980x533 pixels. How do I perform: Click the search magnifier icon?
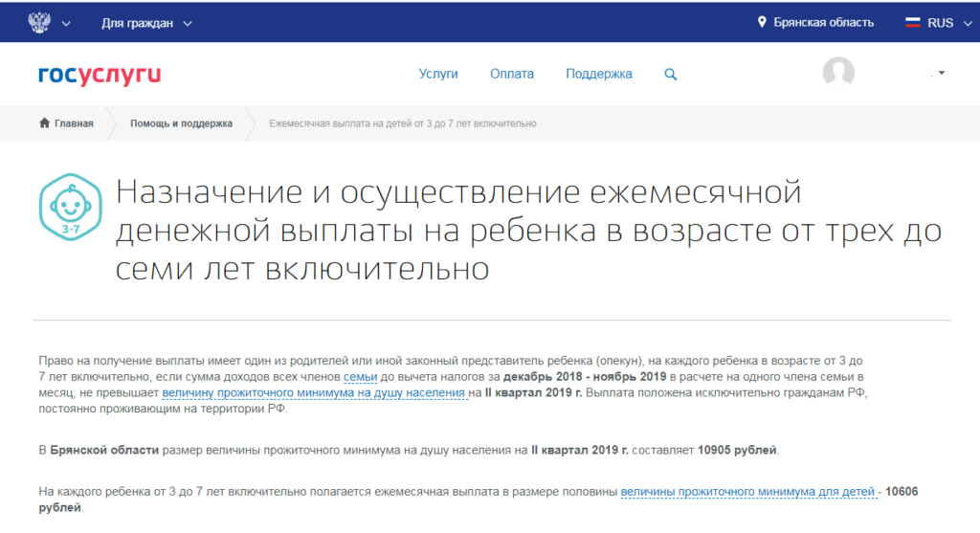click(670, 75)
